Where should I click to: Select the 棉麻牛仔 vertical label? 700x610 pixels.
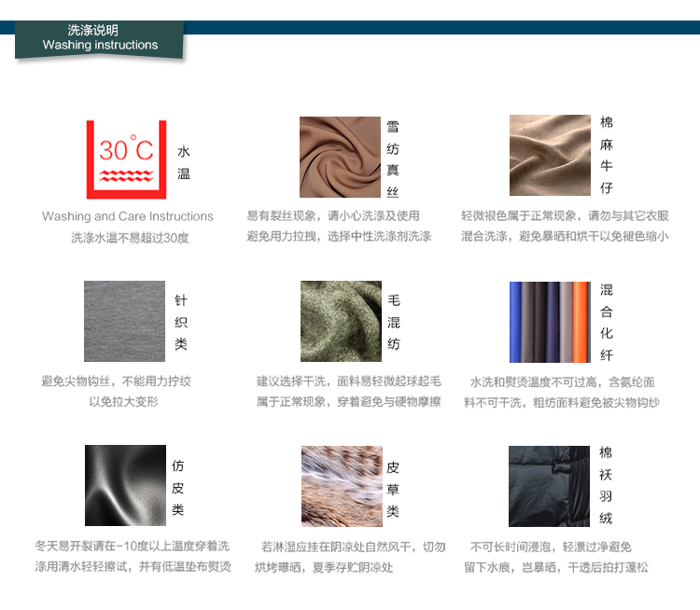coord(607,155)
